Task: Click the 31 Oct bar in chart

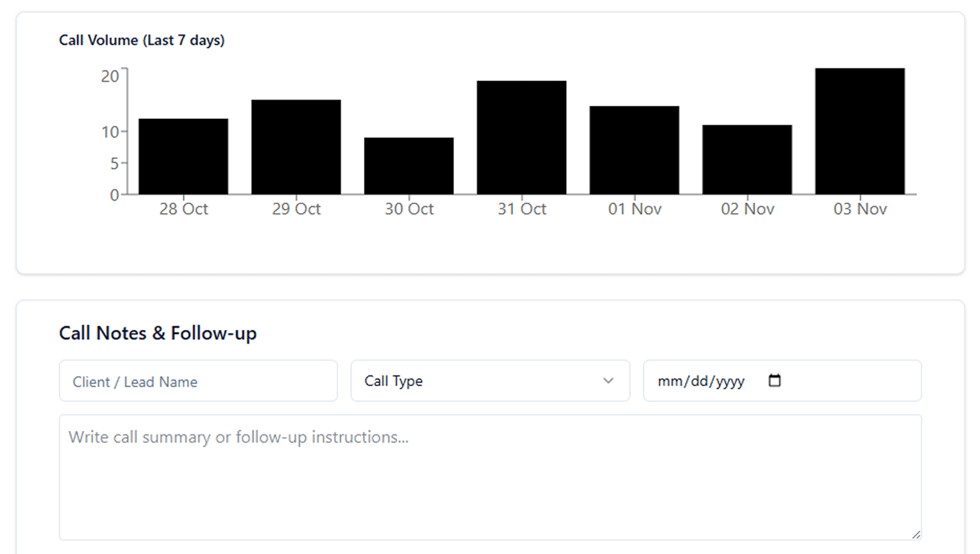Action: click(522, 137)
